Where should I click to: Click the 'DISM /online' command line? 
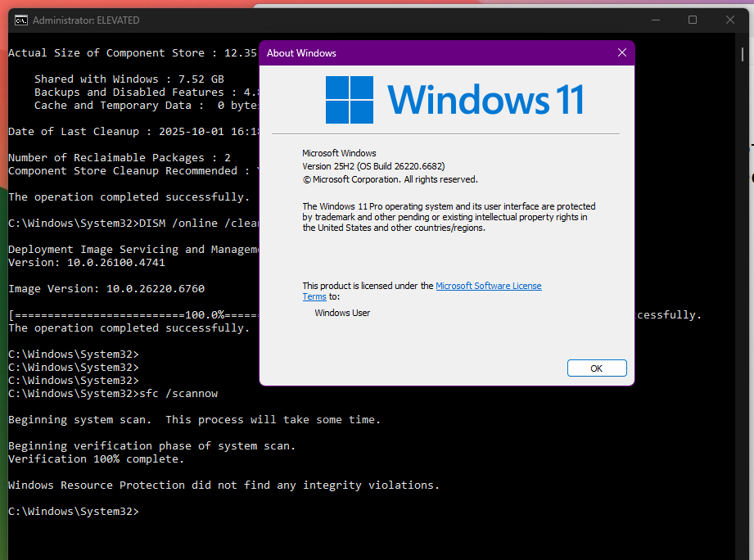[133, 224]
